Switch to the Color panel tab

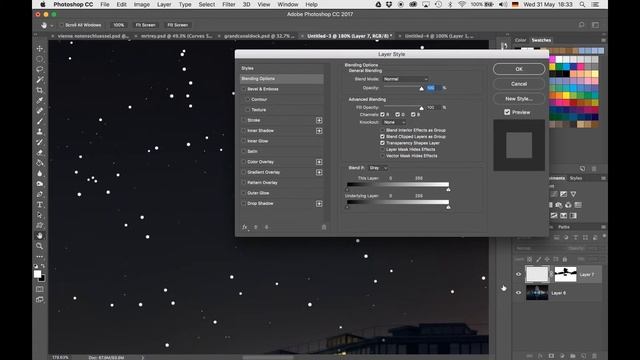click(520, 40)
